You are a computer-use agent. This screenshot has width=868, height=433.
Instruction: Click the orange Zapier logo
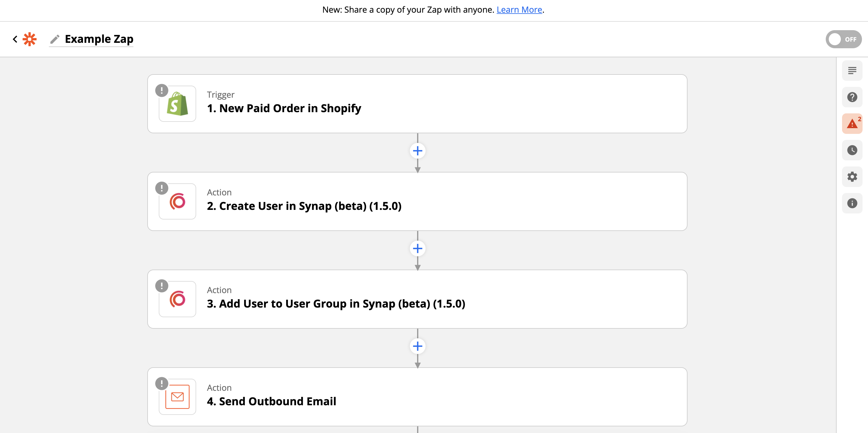[30, 40]
